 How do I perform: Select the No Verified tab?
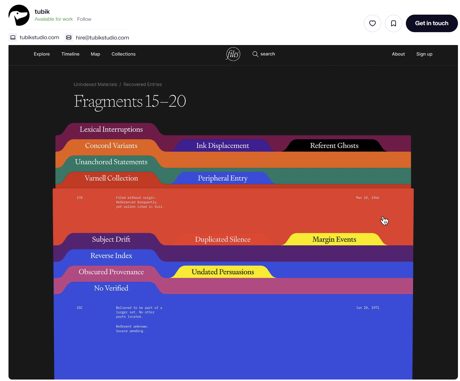pos(111,288)
